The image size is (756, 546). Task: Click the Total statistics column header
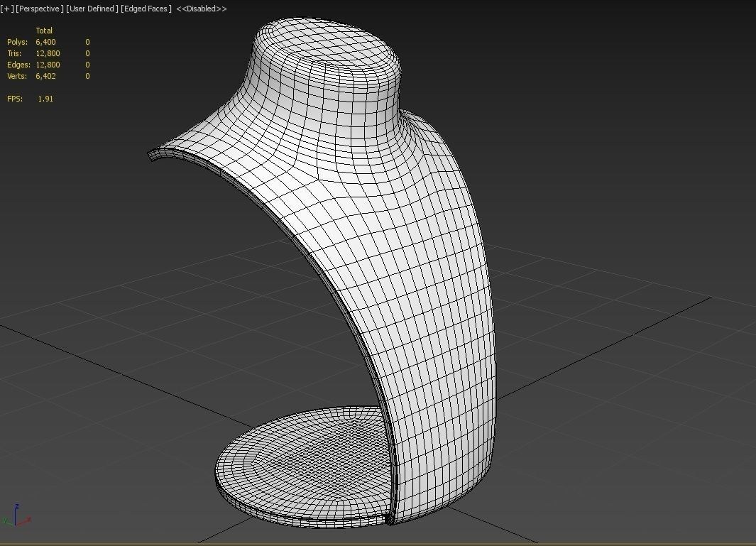(44, 31)
